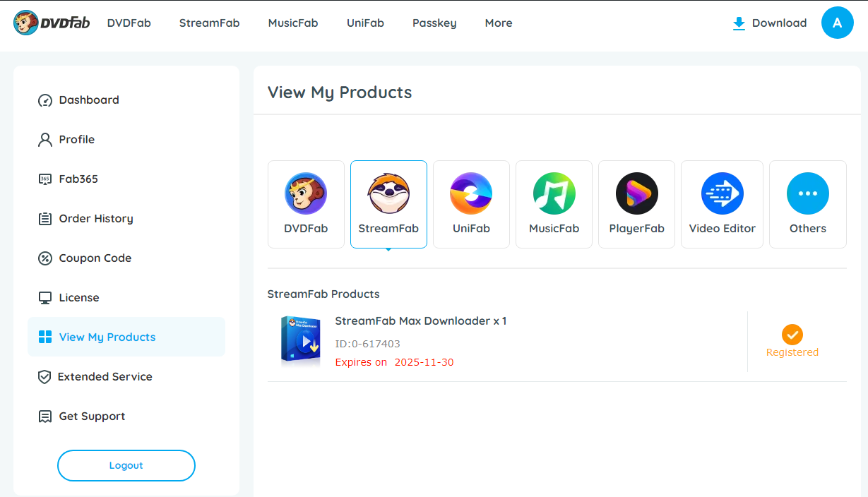Image resolution: width=868 pixels, height=497 pixels.
Task: Expand the Passkey navigation menu
Action: pyautogui.click(x=434, y=23)
